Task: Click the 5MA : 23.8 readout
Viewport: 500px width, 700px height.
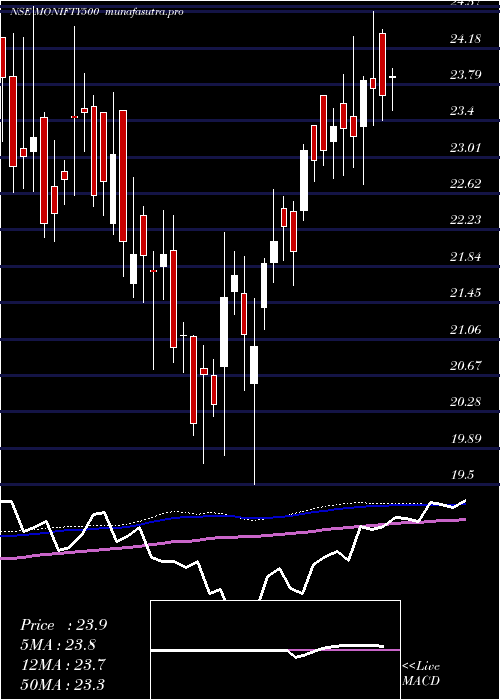Action: 58,645
